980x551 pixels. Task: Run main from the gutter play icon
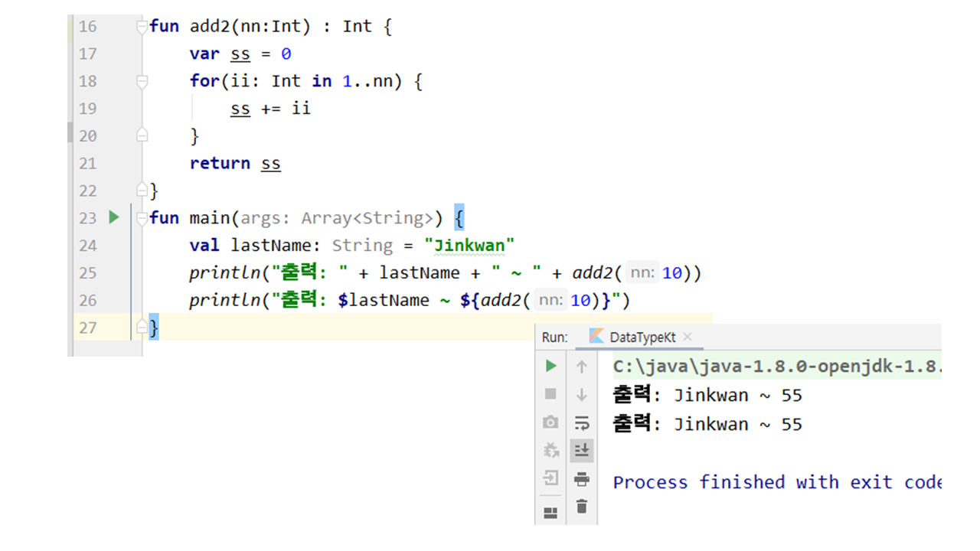(114, 217)
